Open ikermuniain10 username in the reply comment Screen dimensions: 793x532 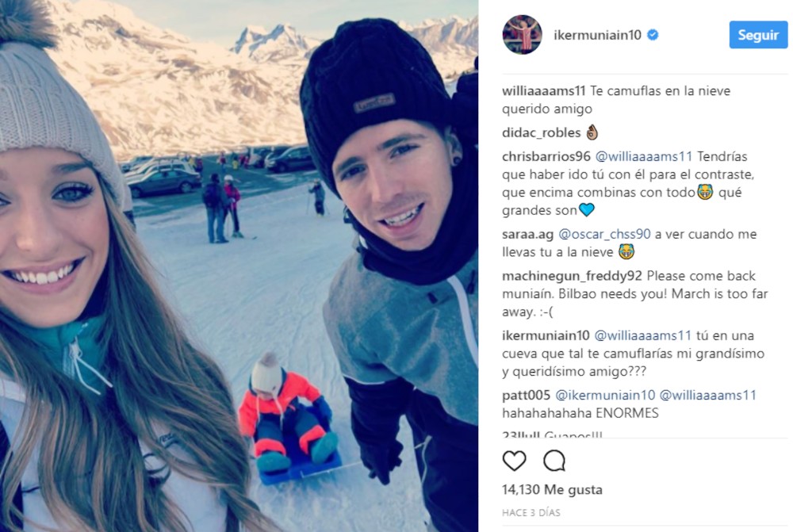(x=546, y=336)
